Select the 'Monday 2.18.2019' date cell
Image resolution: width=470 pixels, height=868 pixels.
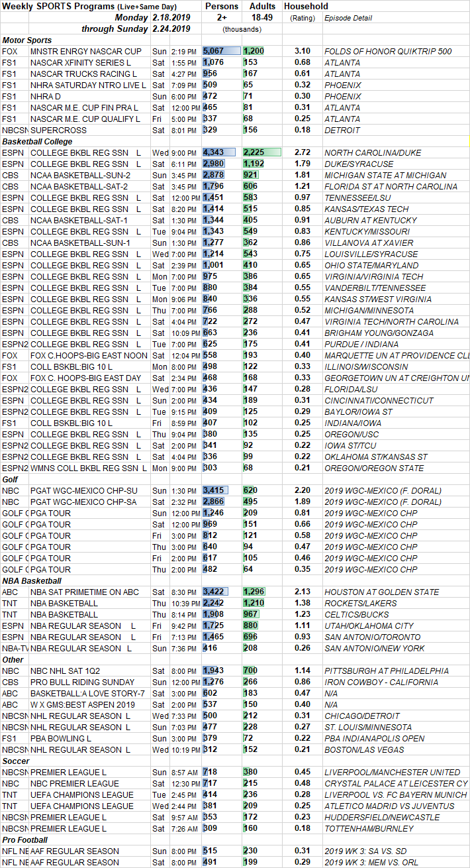click(x=152, y=17)
